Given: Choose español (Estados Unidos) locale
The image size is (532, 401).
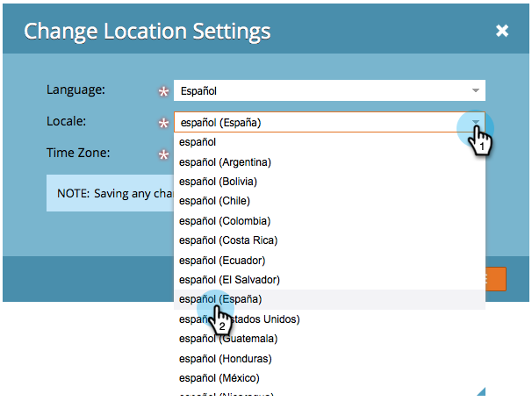Looking at the screenshot, I should point(329,319).
